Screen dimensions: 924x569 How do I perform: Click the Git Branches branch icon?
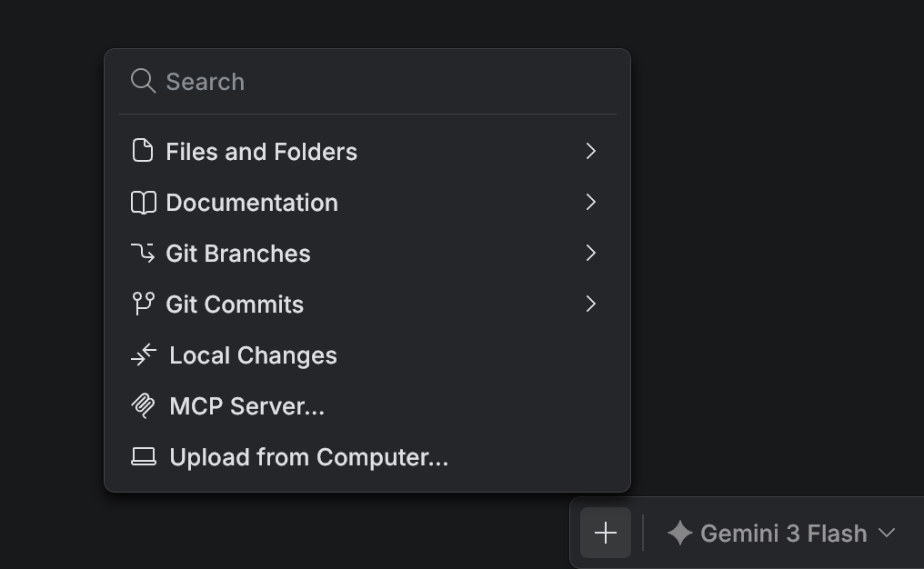[143, 253]
